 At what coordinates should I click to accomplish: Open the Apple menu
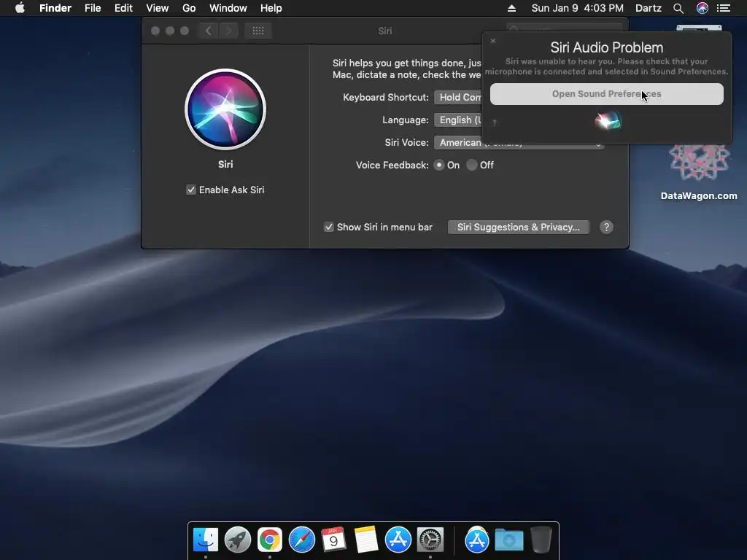tap(20, 8)
